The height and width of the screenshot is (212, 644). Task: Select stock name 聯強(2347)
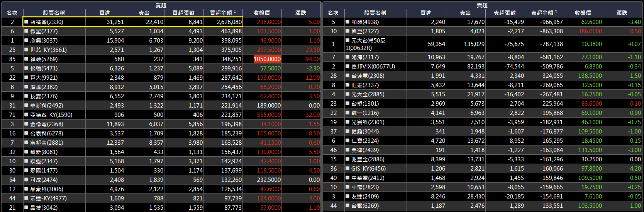44,161
